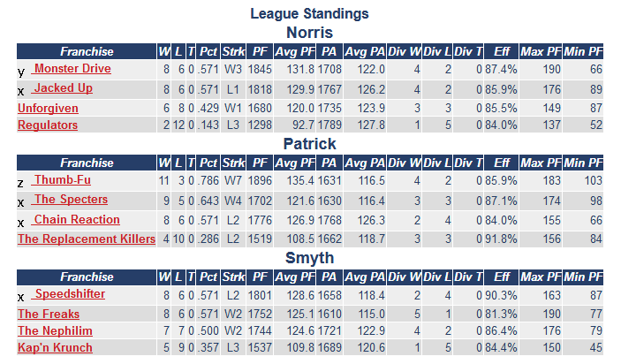Open the Thumb-Fu franchise link

(x=61, y=180)
